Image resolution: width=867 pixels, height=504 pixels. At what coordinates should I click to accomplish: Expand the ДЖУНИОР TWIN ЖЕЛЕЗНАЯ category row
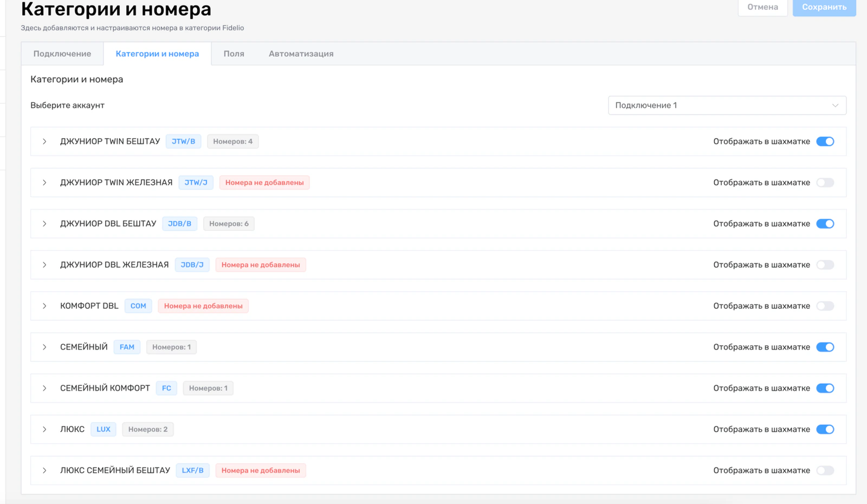click(x=44, y=183)
